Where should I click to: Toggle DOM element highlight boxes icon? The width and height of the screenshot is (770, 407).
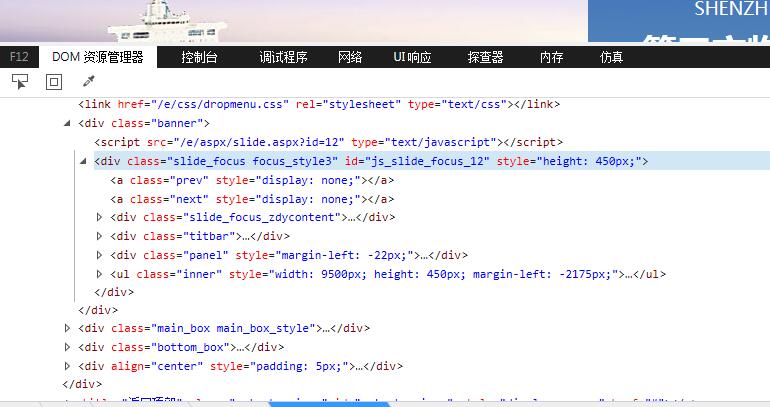54,81
